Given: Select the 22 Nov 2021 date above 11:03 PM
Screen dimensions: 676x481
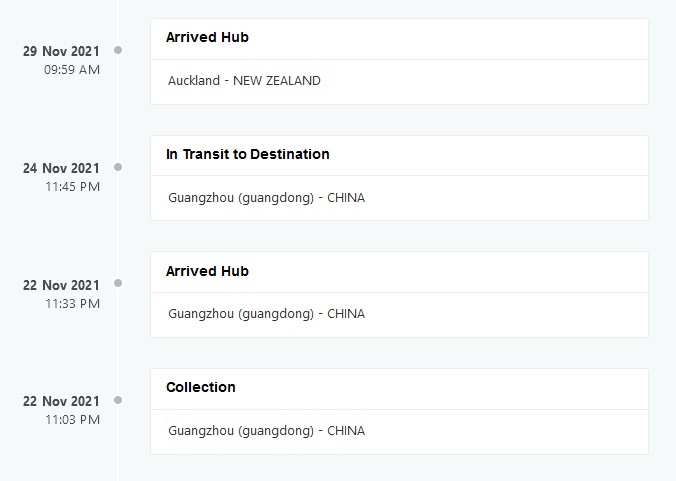Looking at the screenshot, I should (61, 402).
